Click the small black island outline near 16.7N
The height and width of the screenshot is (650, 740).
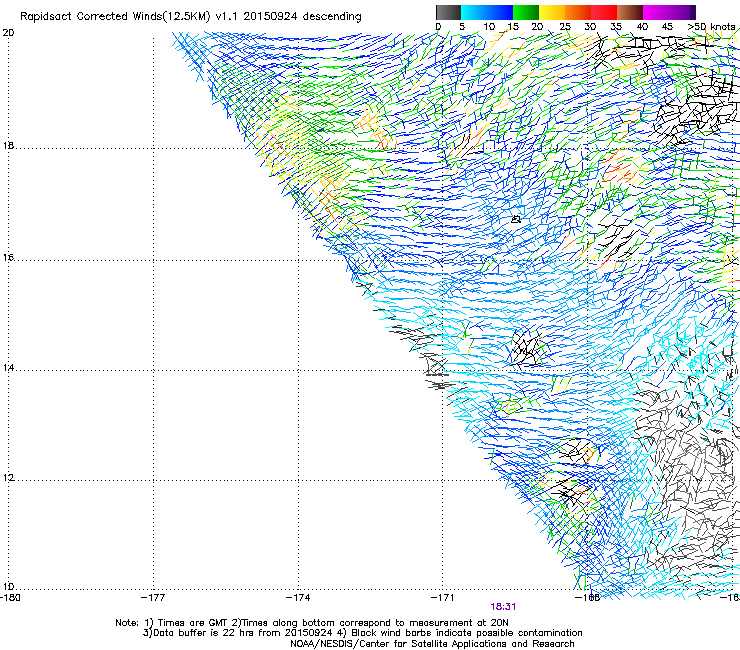coord(516,219)
